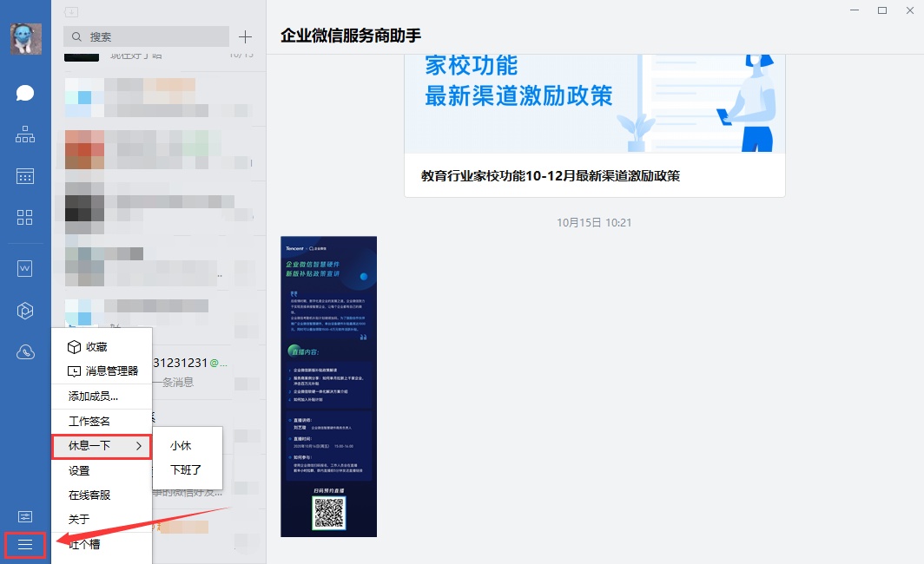Open the Messages chat bubble icon
924x564 pixels.
(25, 93)
